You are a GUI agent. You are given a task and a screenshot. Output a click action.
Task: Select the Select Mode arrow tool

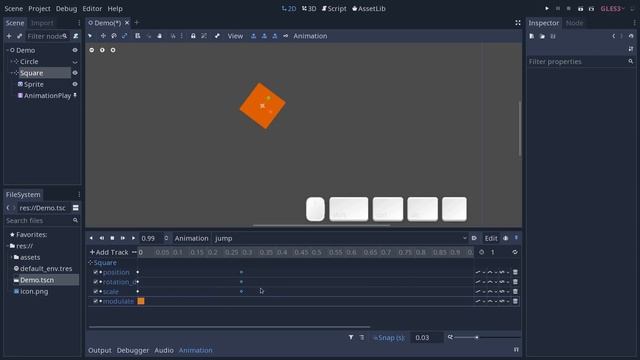pos(90,36)
